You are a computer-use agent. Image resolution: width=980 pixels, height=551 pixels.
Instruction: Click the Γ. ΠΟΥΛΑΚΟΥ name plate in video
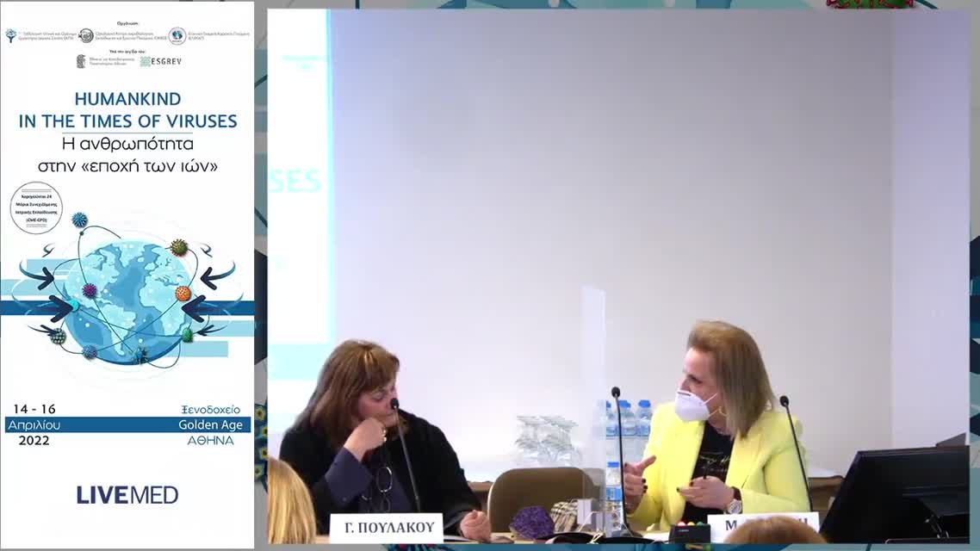pyautogui.click(x=386, y=528)
